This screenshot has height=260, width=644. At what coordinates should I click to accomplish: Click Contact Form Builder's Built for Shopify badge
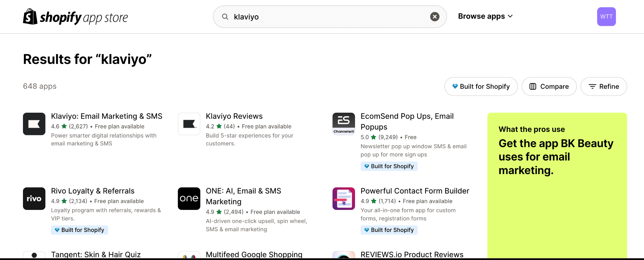pos(389,230)
